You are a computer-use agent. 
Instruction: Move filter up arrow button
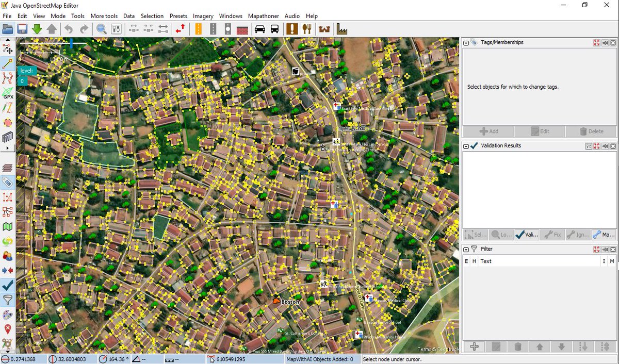(540, 346)
